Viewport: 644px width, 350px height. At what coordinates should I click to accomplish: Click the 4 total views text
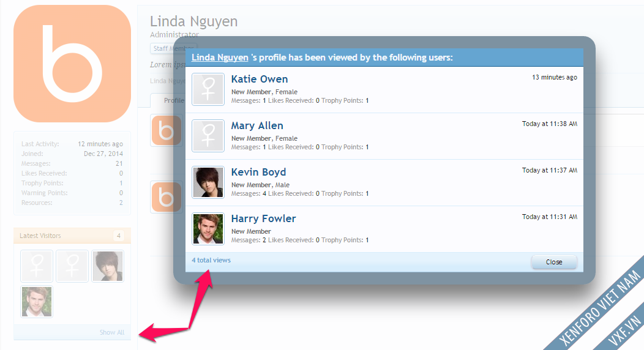click(211, 260)
